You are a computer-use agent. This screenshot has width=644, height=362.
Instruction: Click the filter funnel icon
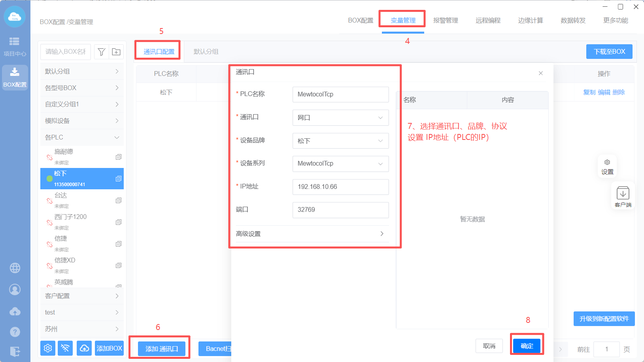pyautogui.click(x=102, y=52)
